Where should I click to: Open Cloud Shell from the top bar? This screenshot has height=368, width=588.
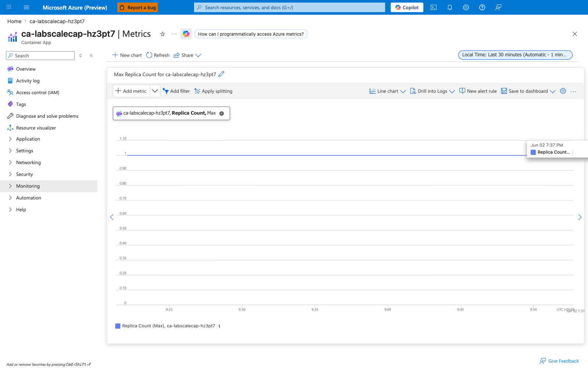tap(434, 7)
